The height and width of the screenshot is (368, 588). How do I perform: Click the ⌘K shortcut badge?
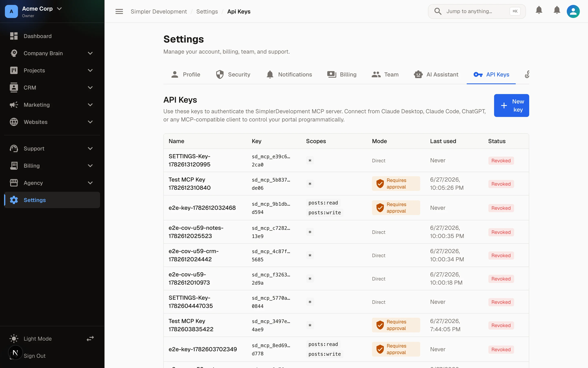tap(515, 11)
